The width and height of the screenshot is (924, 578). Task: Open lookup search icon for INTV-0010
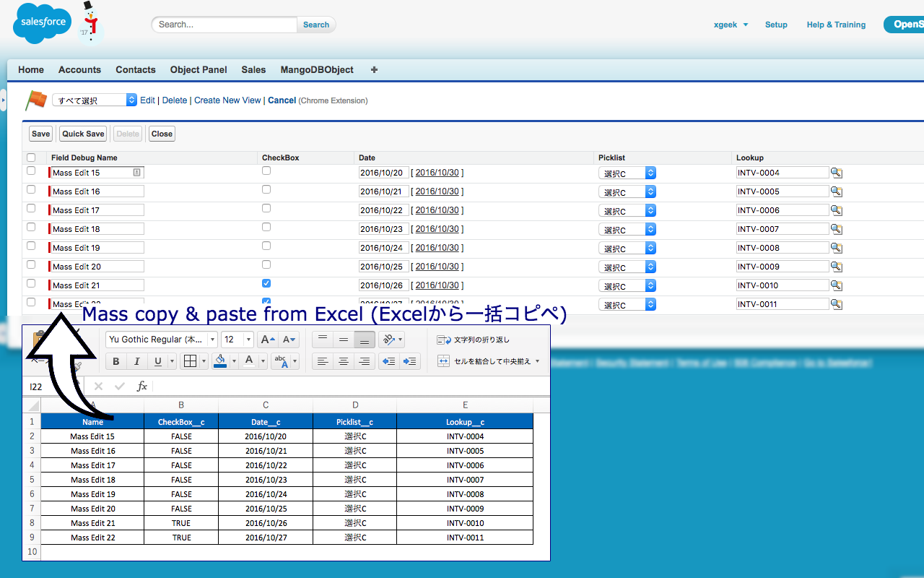[x=837, y=285]
